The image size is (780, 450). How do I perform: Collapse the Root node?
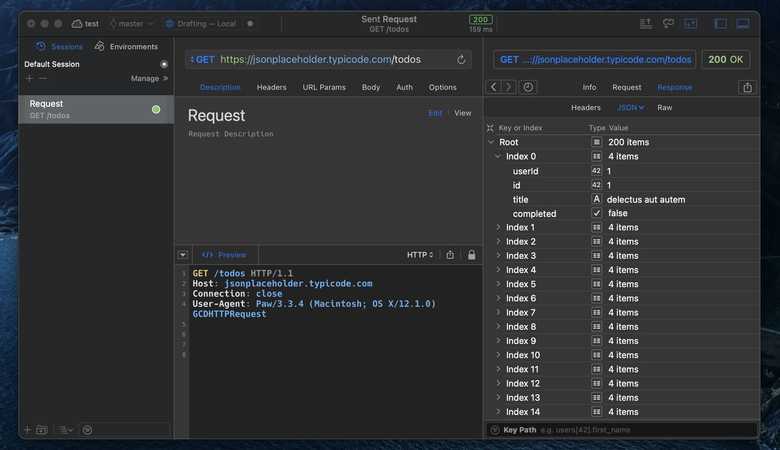(491, 142)
